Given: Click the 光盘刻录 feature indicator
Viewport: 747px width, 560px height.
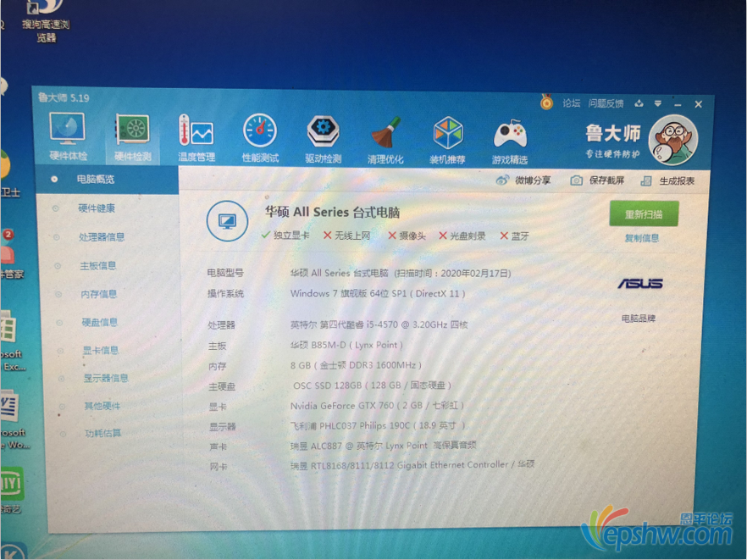Looking at the screenshot, I should pyautogui.click(x=462, y=236).
